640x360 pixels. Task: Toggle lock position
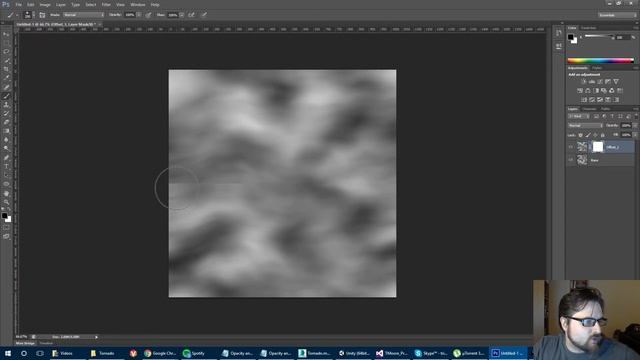click(596, 135)
